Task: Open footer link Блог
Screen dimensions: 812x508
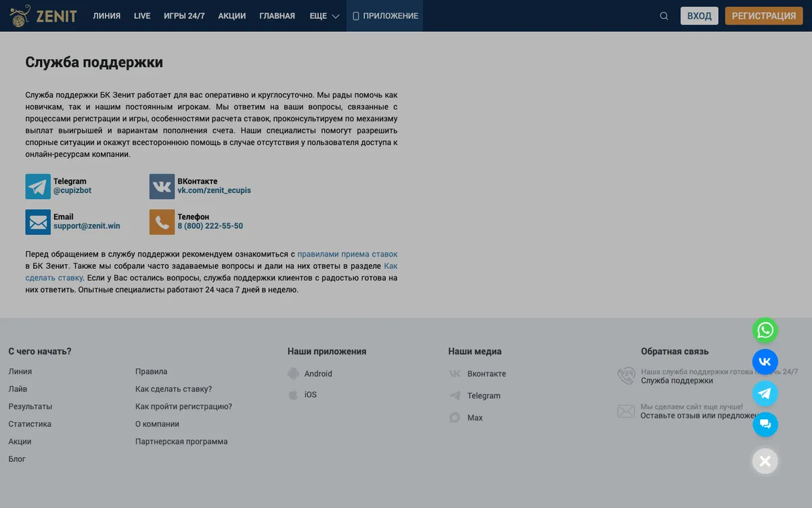Action: point(17,459)
